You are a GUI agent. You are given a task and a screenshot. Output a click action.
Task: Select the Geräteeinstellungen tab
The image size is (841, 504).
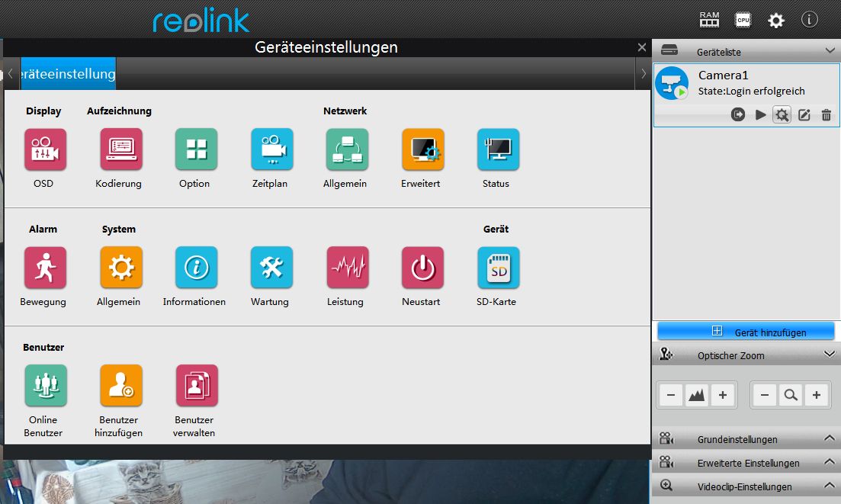pyautogui.click(x=68, y=74)
